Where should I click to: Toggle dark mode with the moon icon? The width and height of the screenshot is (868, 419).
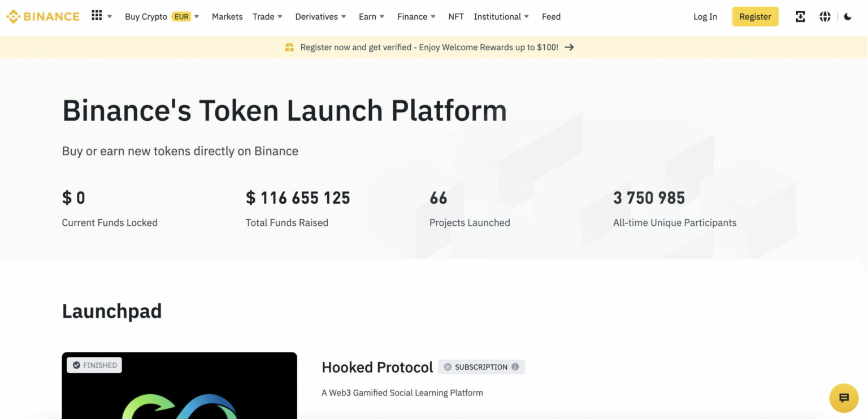click(848, 16)
